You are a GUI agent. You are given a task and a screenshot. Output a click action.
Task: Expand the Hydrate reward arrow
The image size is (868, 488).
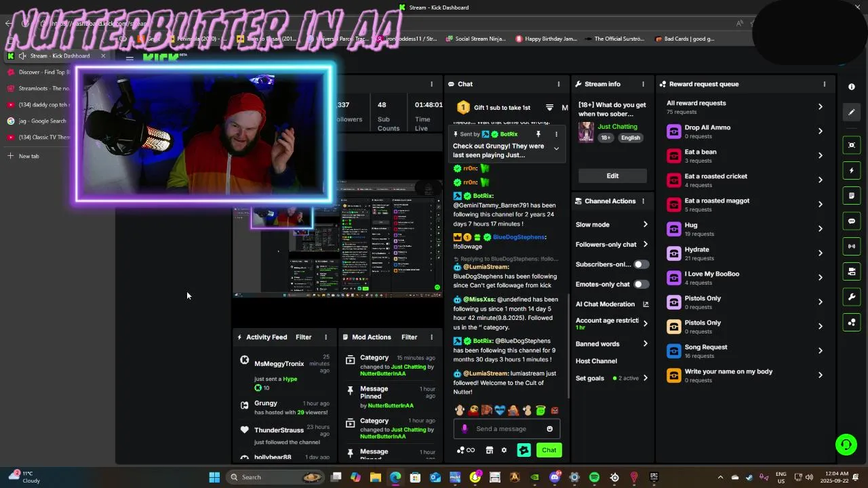(x=821, y=253)
